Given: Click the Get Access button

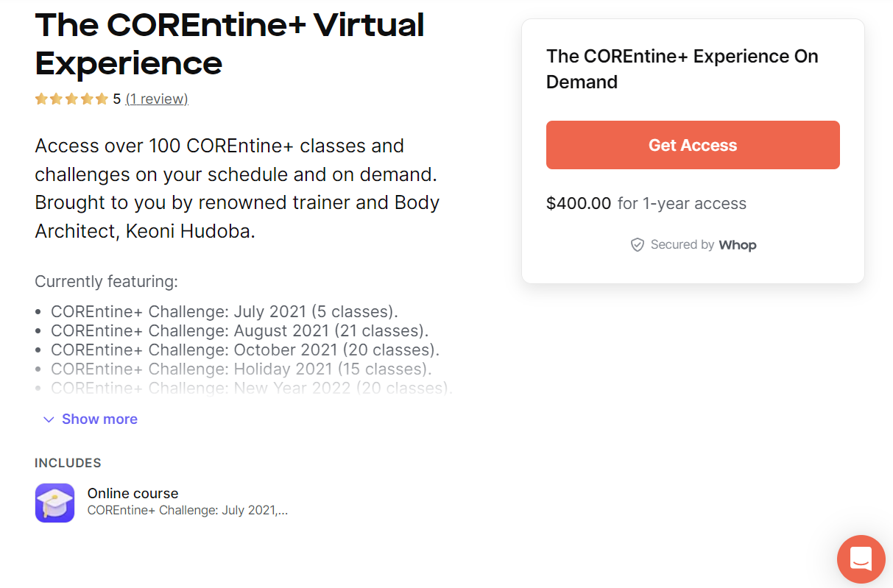Looking at the screenshot, I should click(x=692, y=145).
